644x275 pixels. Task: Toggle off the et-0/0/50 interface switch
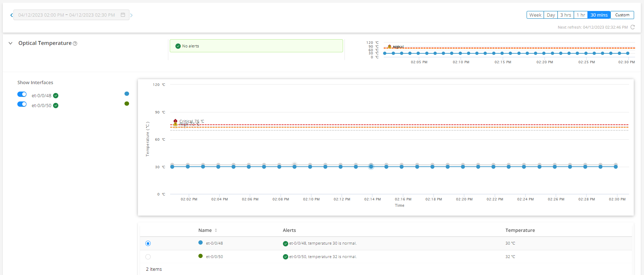pos(22,104)
